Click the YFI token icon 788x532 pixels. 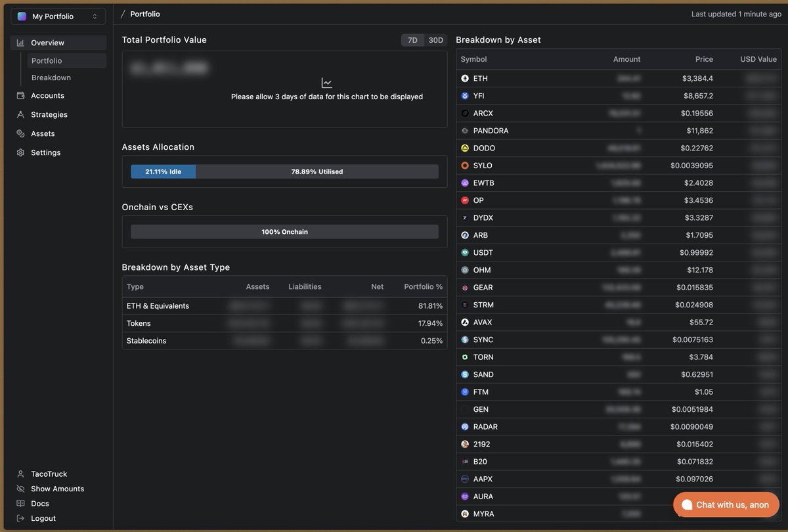point(465,96)
